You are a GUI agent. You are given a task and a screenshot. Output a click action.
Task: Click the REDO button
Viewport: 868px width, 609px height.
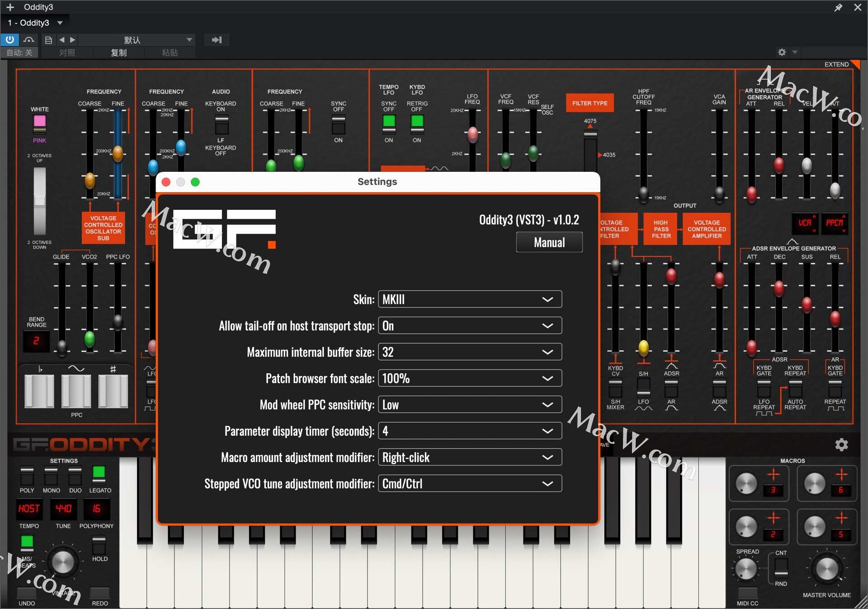[100, 593]
